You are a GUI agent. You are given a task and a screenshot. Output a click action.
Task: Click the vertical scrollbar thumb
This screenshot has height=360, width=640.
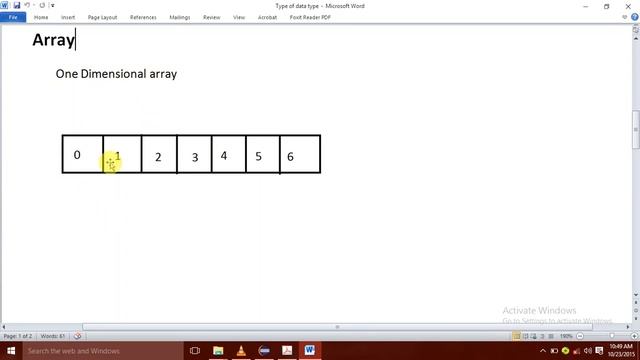coord(636,130)
